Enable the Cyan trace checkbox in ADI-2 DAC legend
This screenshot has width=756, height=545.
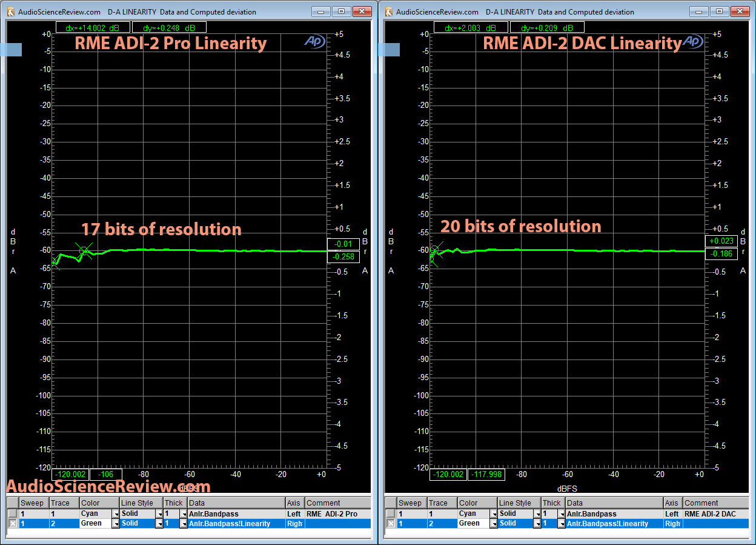click(x=390, y=514)
